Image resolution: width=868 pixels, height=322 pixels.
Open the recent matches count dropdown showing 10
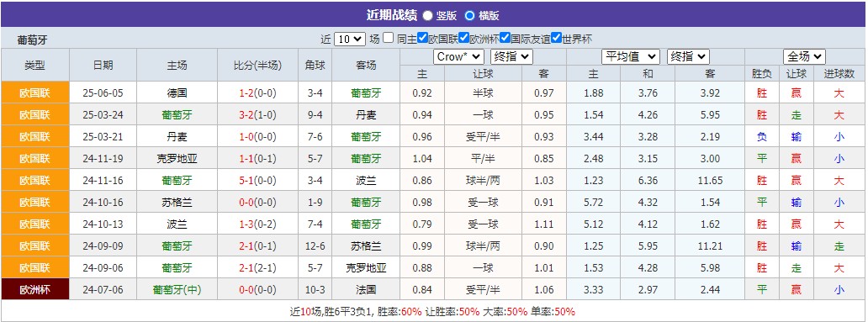pyautogui.click(x=350, y=40)
